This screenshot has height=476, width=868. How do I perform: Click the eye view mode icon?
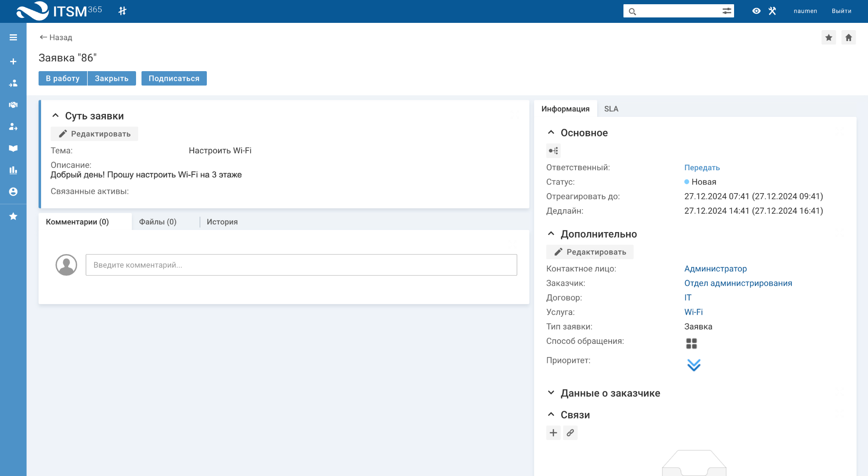[756, 11]
